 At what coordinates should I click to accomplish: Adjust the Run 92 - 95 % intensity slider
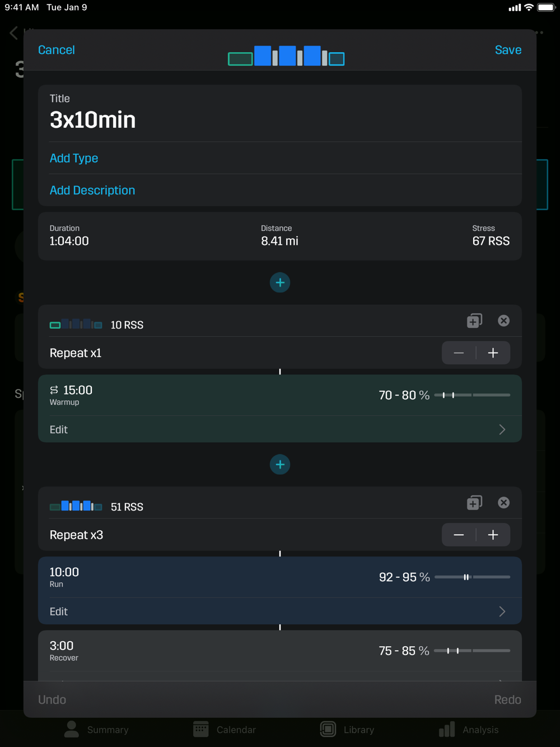472,577
